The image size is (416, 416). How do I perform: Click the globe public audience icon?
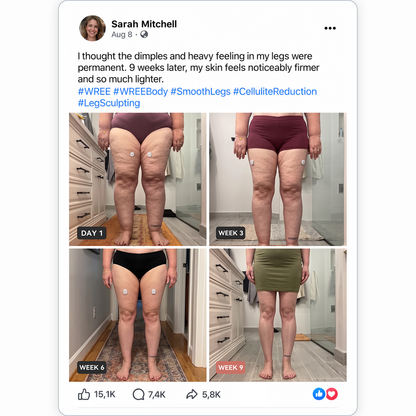pos(144,34)
